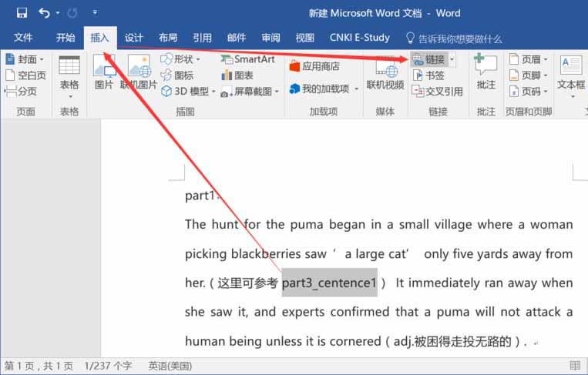The image size is (588, 375).
Task: Insert a bookmark with 书签
Action: click(428, 75)
